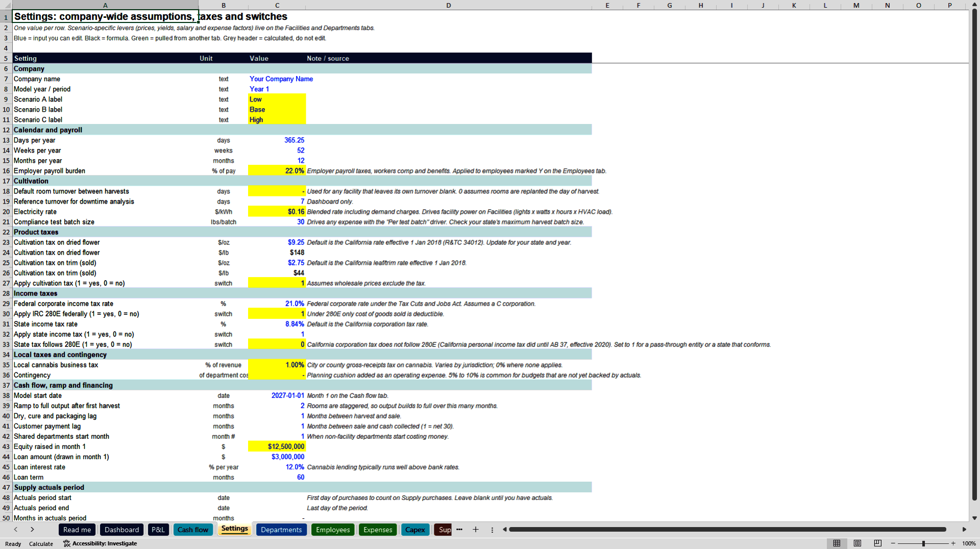Image resolution: width=980 pixels, height=549 pixels.
Task: Select the Departments sheet tab
Action: coord(281,530)
